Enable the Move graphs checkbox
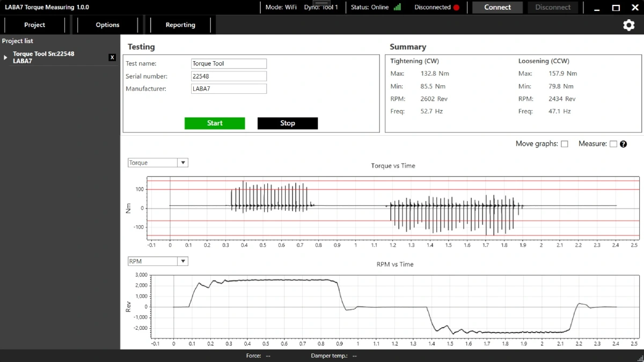This screenshot has width=644, height=362. 564,144
